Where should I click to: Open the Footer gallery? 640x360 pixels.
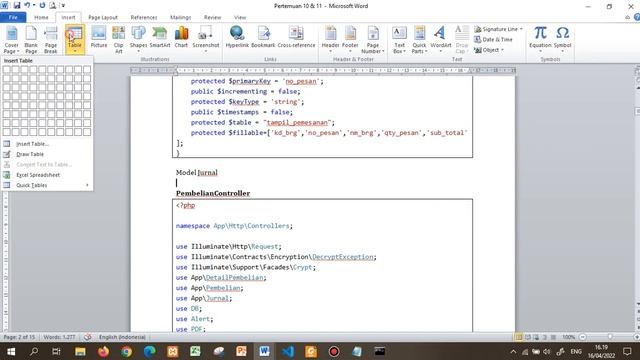350,38
